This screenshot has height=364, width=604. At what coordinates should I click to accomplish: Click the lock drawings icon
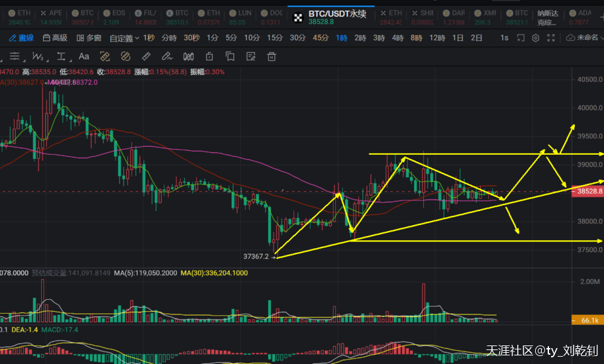pyautogui.click(x=209, y=56)
